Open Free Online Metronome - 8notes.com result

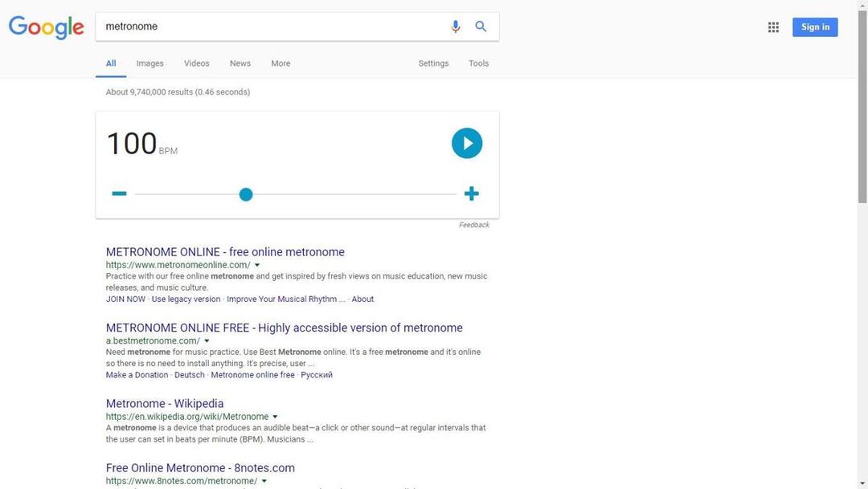pyautogui.click(x=200, y=467)
